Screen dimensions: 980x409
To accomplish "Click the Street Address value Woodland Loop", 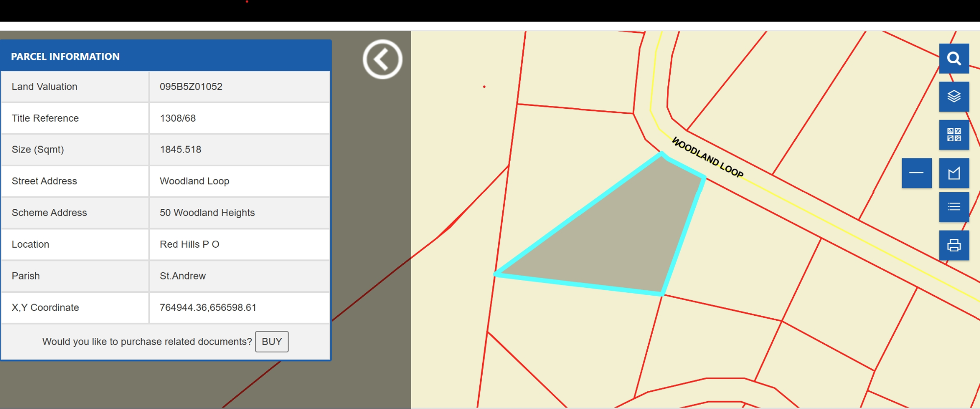I will 195,181.
